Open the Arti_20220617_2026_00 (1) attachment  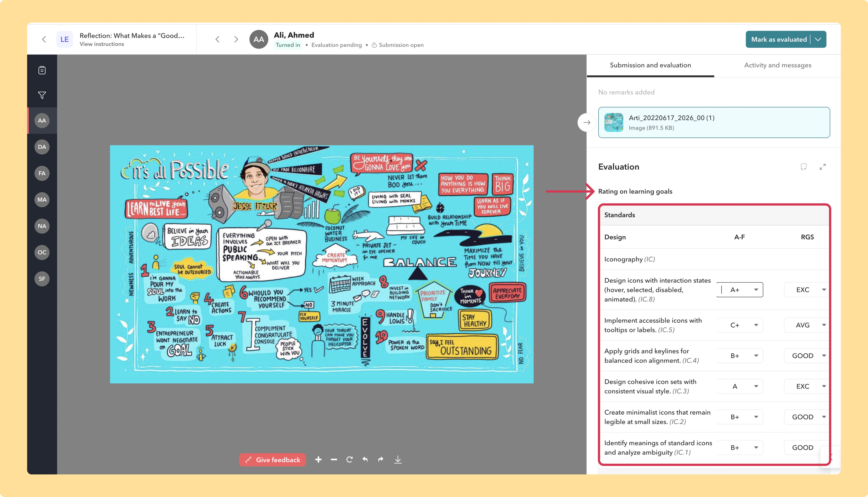pyautogui.click(x=714, y=123)
